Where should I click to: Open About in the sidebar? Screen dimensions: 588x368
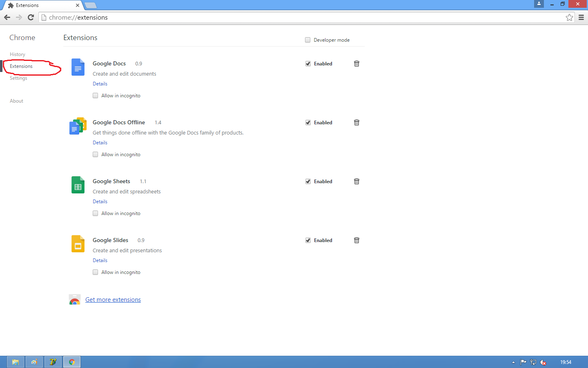16,101
